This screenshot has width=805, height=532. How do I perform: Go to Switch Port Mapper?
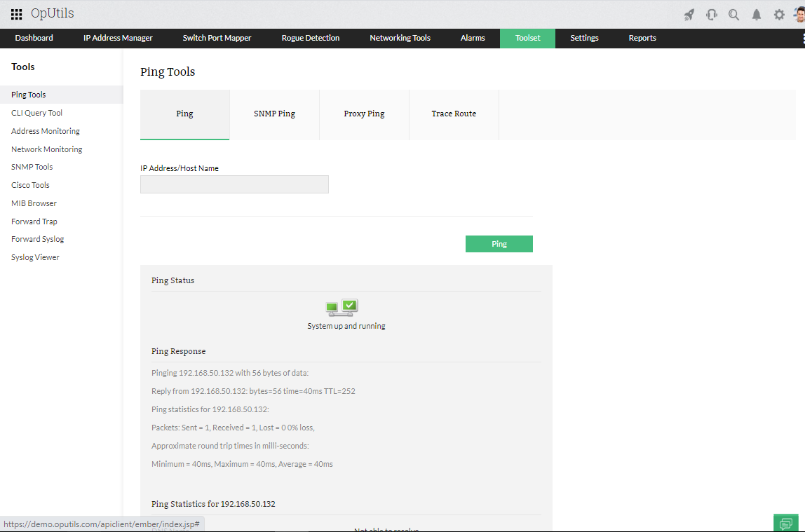click(x=217, y=38)
